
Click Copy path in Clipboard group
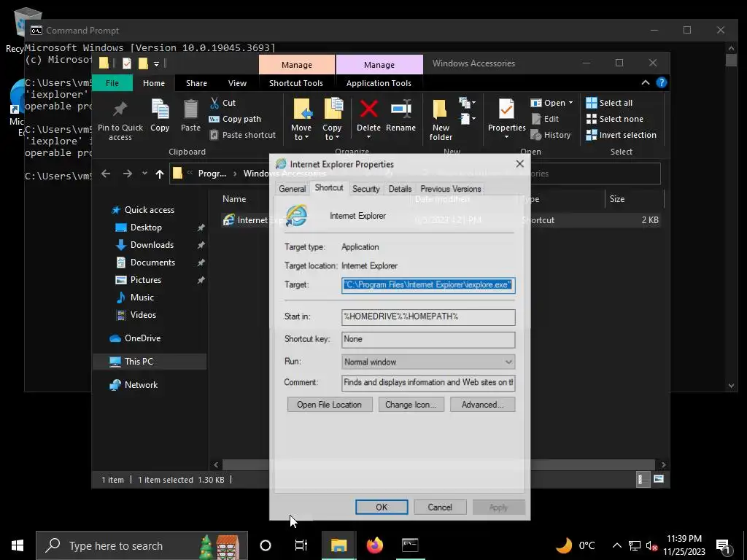[x=236, y=119]
